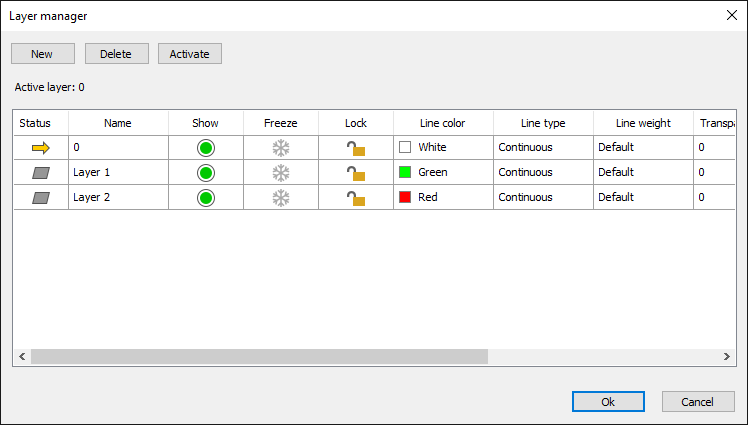
Task: Sort by the Name column header
Action: point(118,123)
